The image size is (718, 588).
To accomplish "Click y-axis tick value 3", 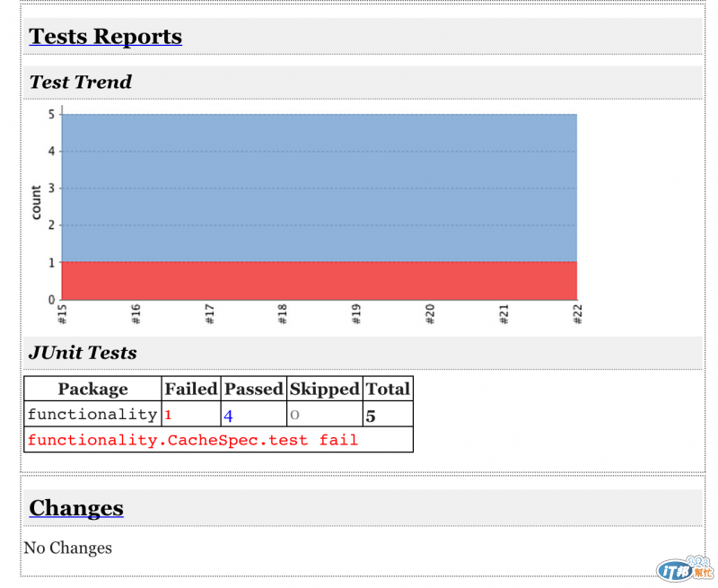I will (51, 189).
